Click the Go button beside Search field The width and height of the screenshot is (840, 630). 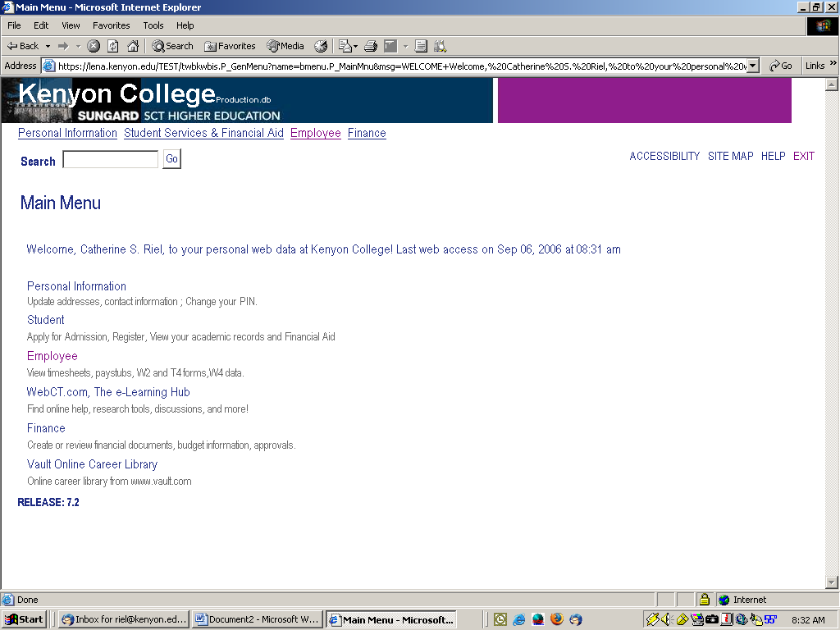[x=172, y=158]
